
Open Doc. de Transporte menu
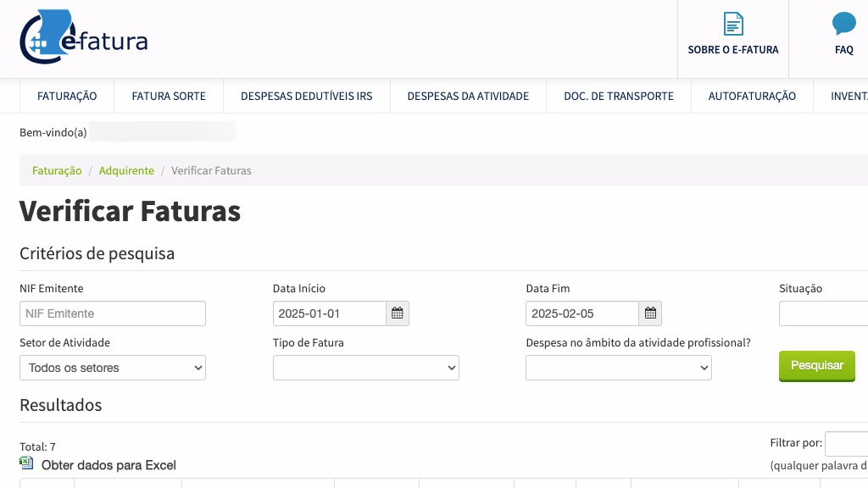point(619,96)
